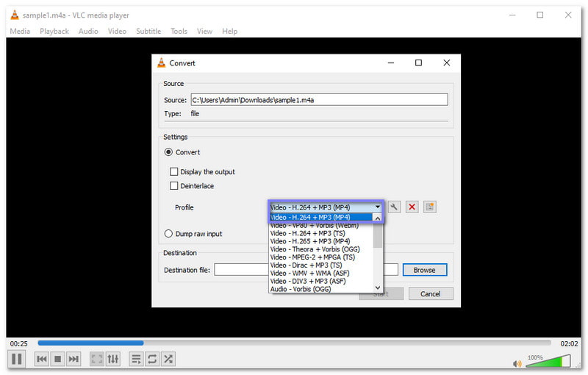Open the Tools menu
This screenshot has width=588, height=375.
[179, 32]
